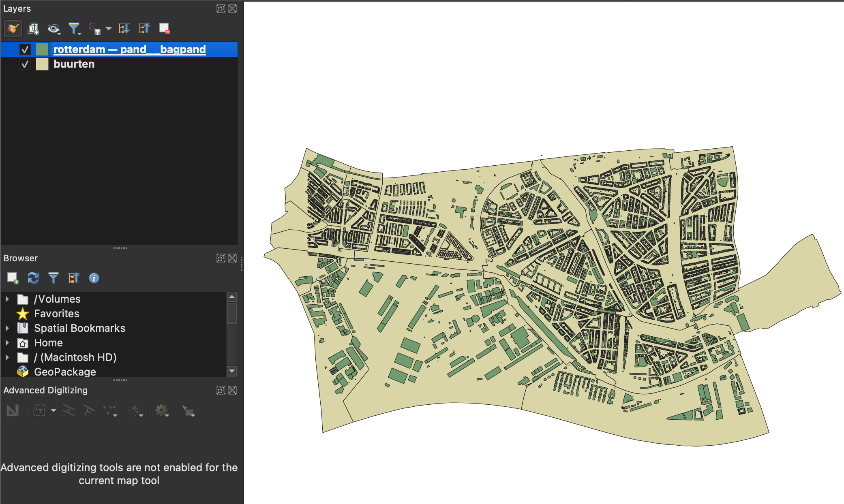Uncheck the rotterdam pand bagpand layer checkbox
This screenshot has width=844, height=504.
pos(25,49)
